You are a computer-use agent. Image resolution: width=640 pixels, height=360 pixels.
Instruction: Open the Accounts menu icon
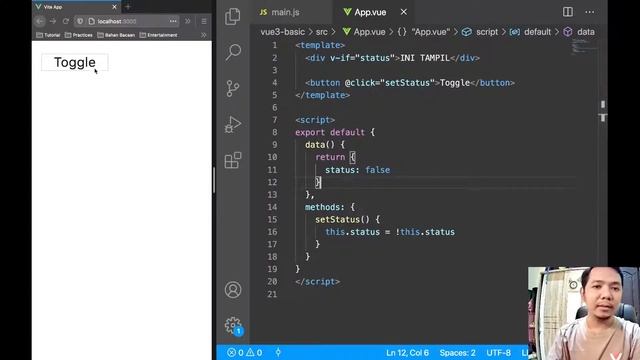(x=233, y=290)
